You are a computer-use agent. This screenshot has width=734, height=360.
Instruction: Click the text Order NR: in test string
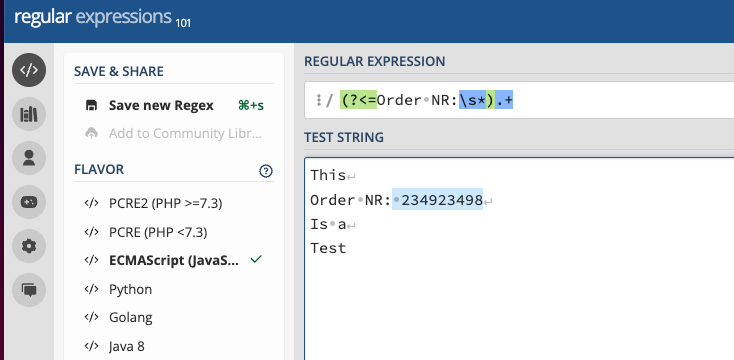click(351, 200)
